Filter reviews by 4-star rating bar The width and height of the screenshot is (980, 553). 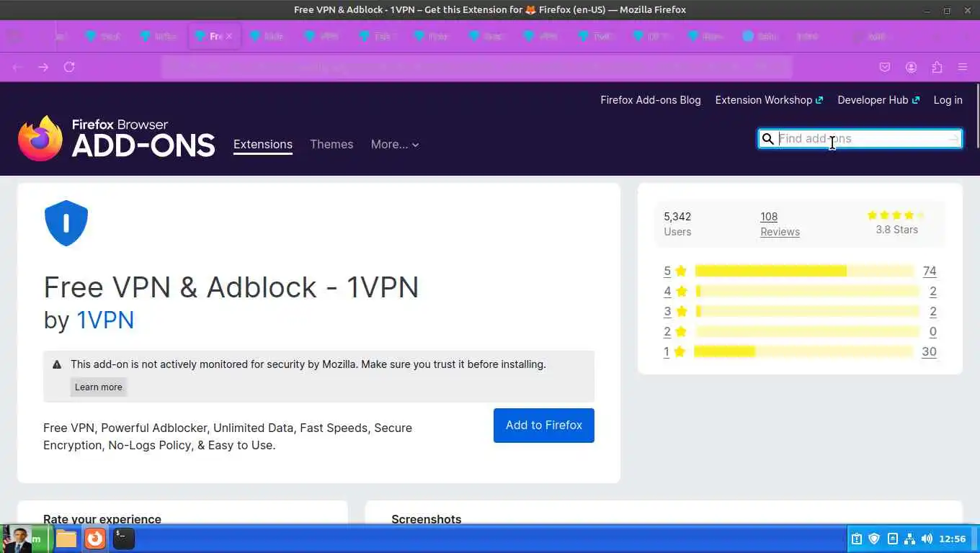tap(808, 292)
